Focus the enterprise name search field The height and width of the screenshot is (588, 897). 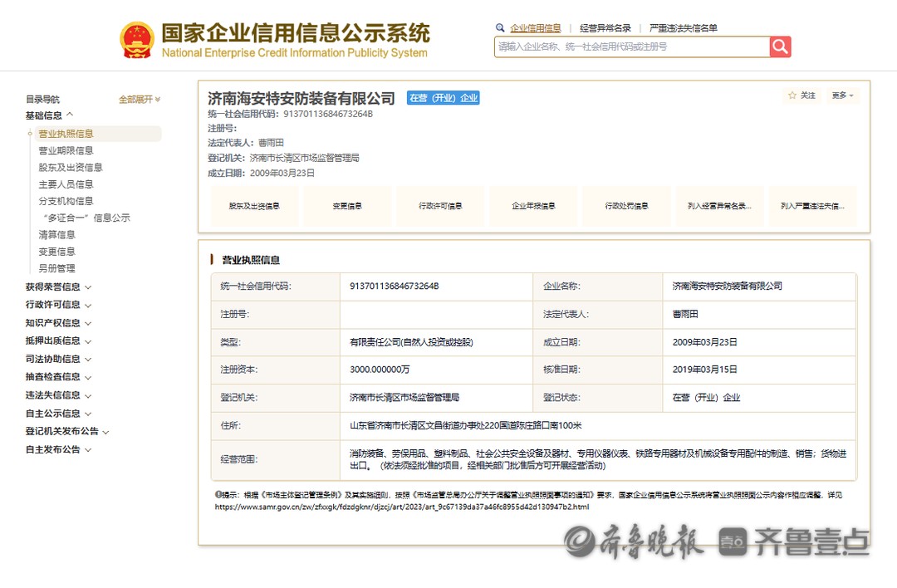coord(632,47)
